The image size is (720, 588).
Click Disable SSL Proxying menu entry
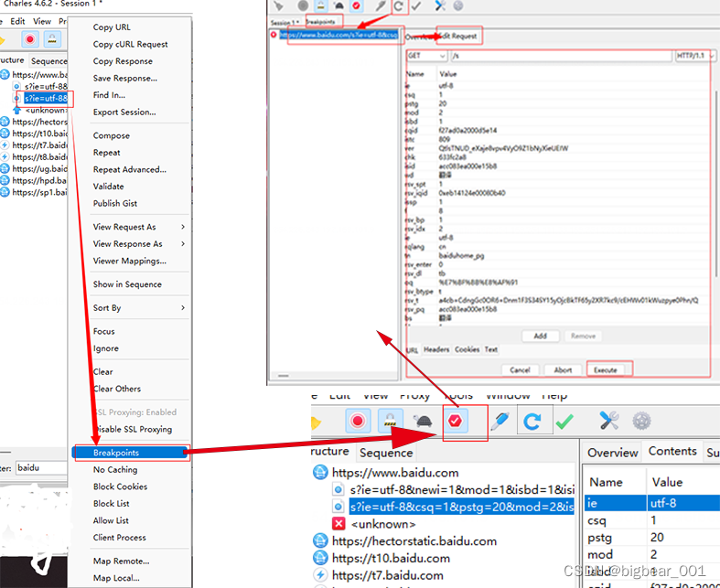pyautogui.click(x=133, y=429)
